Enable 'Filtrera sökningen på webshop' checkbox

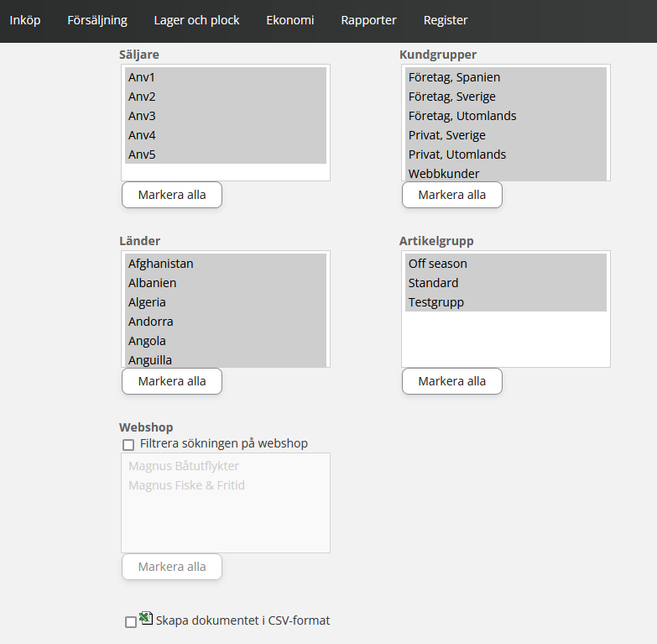click(x=128, y=444)
